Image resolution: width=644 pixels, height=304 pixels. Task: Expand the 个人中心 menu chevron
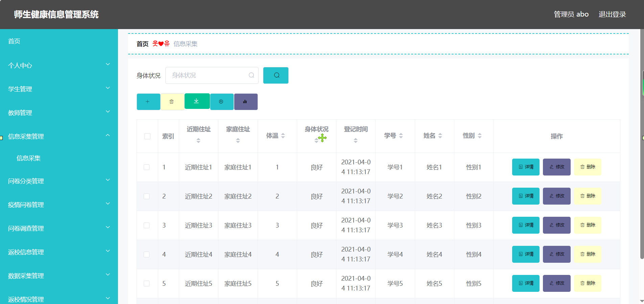coord(108,64)
